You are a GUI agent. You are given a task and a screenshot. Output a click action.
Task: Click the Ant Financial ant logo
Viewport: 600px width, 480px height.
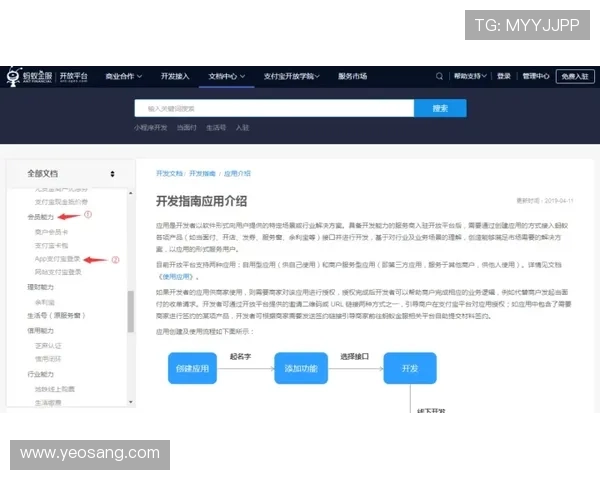(x=14, y=77)
